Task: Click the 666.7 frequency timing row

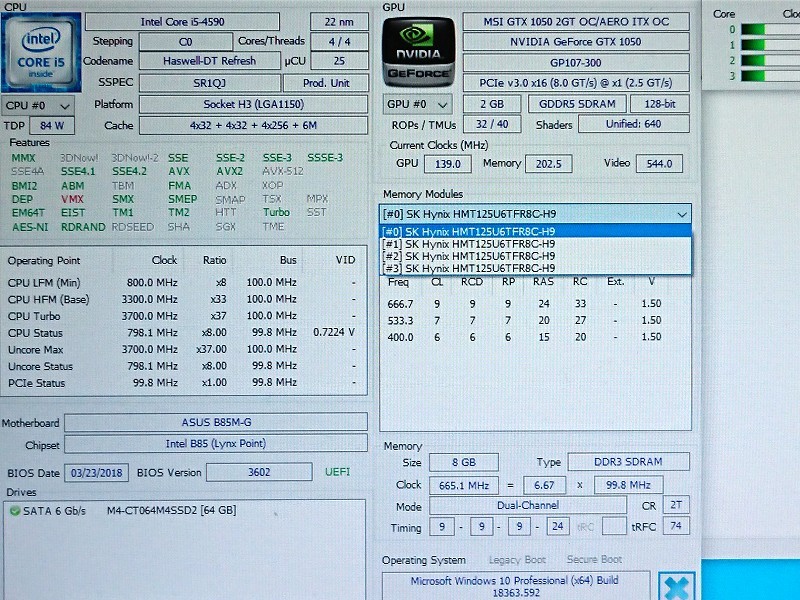Action: [x=524, y=304]
